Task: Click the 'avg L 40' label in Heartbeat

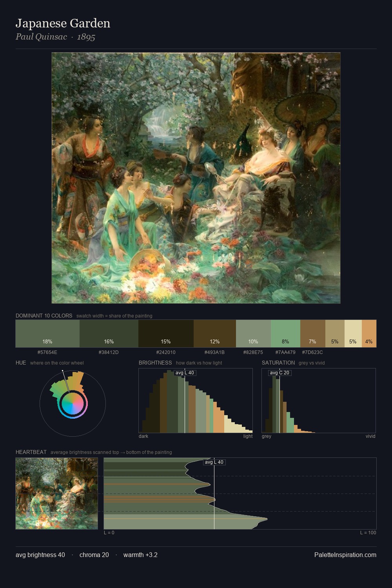Action: pos(214,462)
